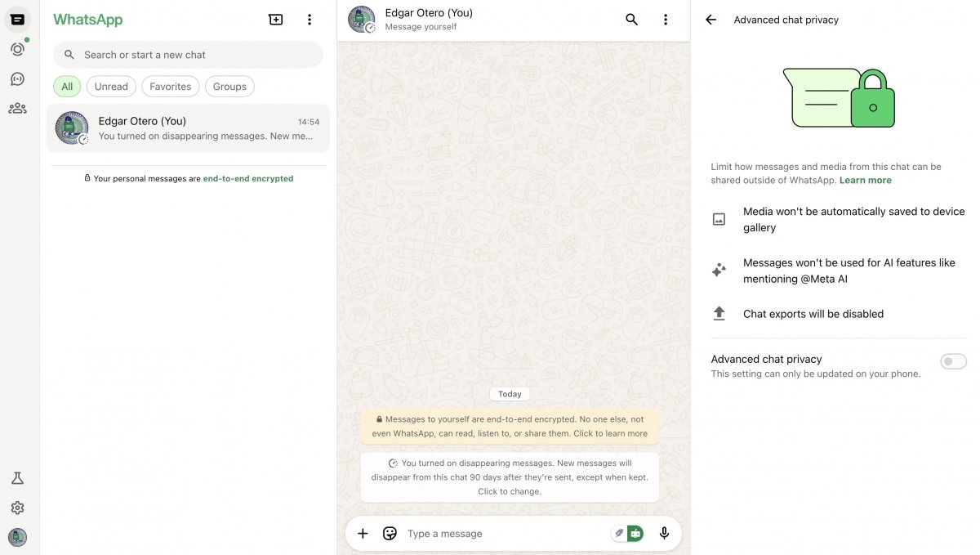Select the All filter tab
Screen dimensions: 980x555
click(x=67, y=87)
